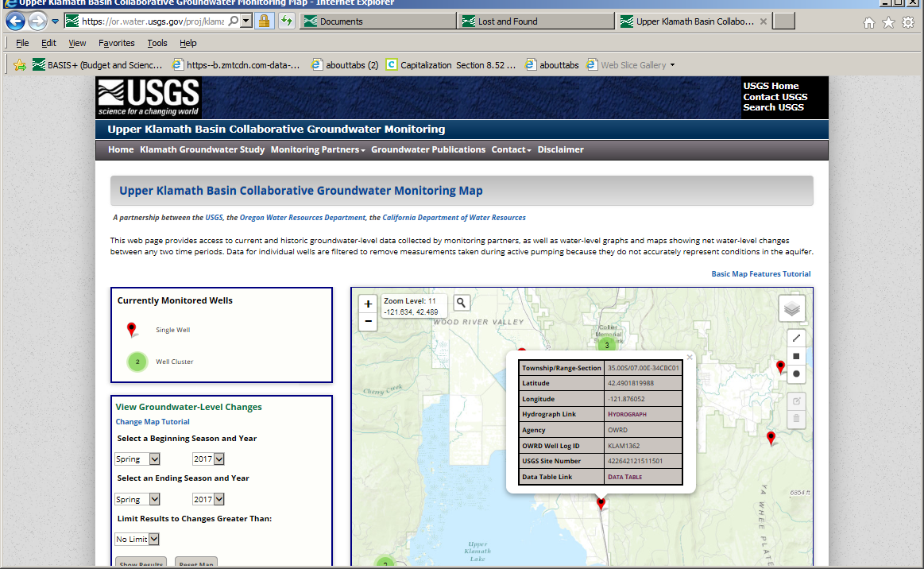This screenshot has height=569, width=924.
Task: Click the USGS logo
Action: point(149,97)
